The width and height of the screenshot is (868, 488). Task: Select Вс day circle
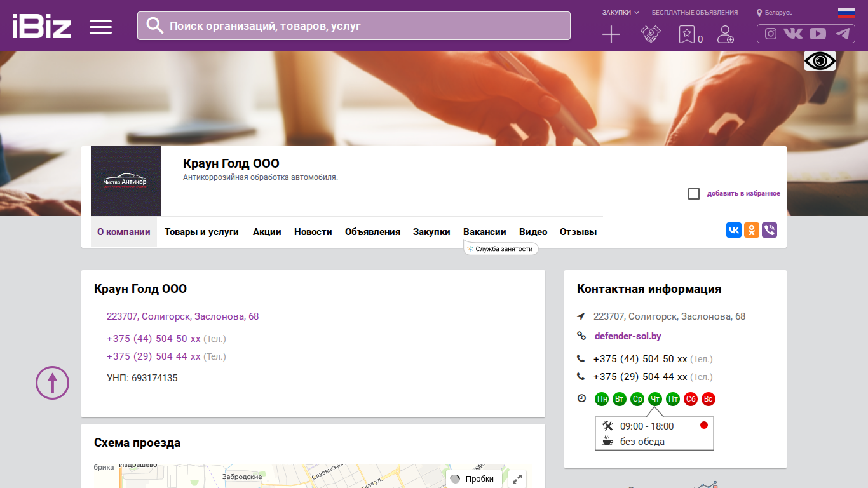tap(709, 399)
